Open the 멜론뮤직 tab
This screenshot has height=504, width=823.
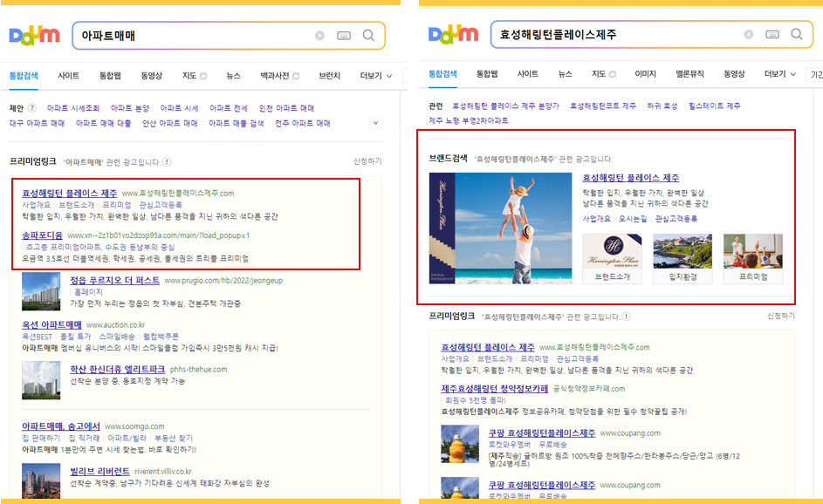click(689, 74)
